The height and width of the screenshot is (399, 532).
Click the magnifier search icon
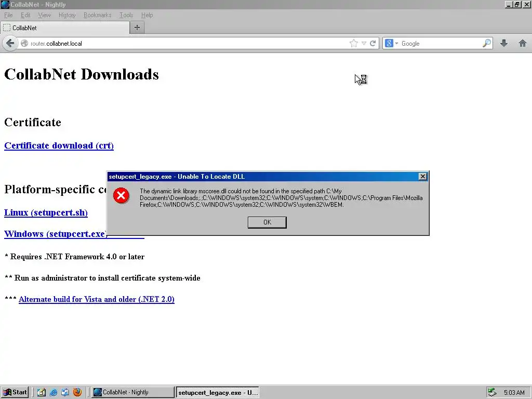pos(487,44)
